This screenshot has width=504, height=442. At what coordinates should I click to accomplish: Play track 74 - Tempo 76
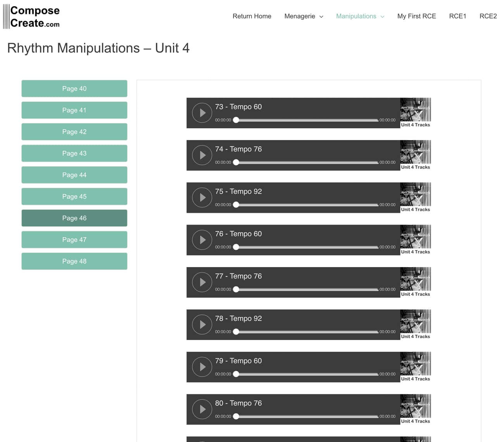pos(202,155)
